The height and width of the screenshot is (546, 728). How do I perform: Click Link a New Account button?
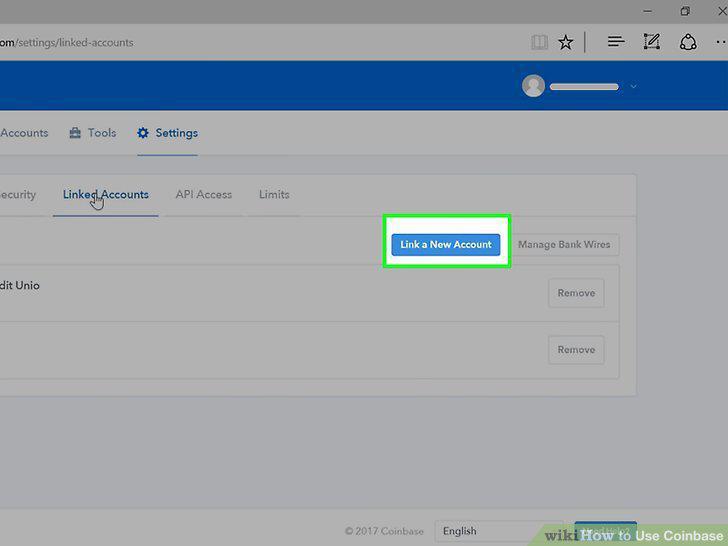point(446,244)
